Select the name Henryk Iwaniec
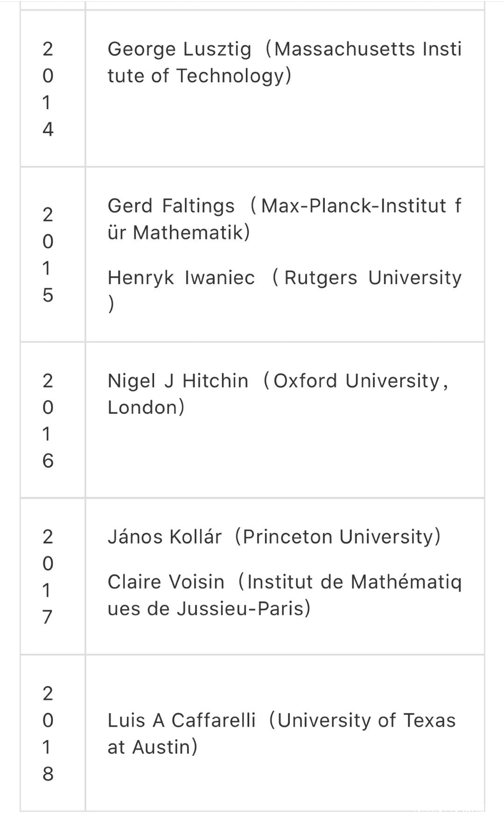 point(181,278)
